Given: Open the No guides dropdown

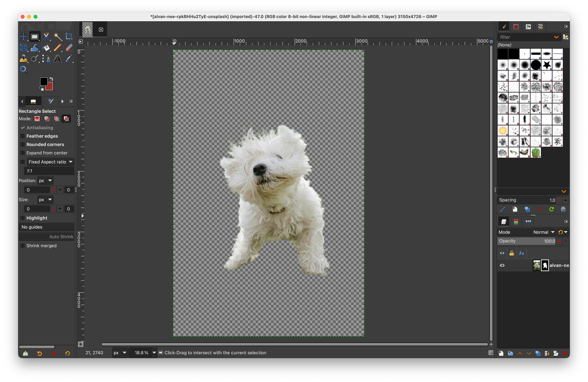Looking at the screenshot, I should pyautogui.click(x=46, y=227).
